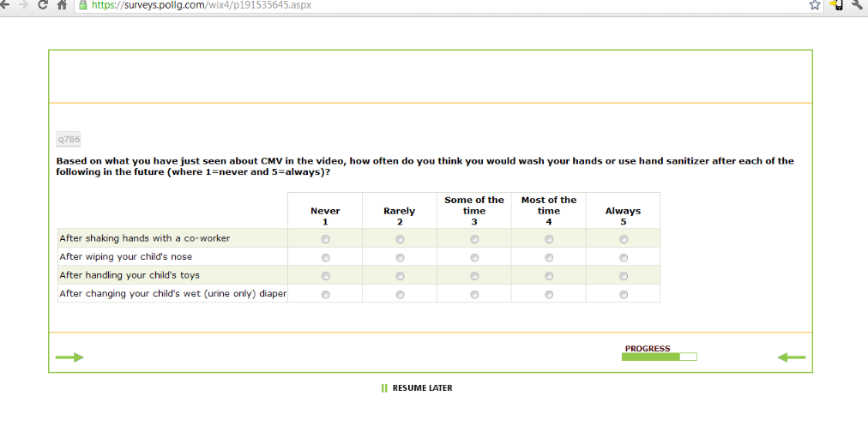Image resolution: width=868 pixels, height=432 pixels.
Task: Click the bold CMV question text
Action: tap(425, 166)
